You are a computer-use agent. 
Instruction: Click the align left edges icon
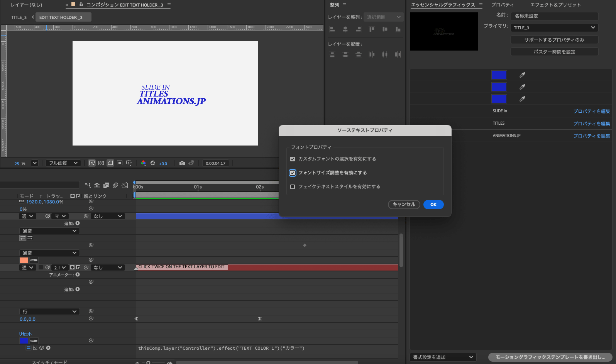click(x=332, y=29)
